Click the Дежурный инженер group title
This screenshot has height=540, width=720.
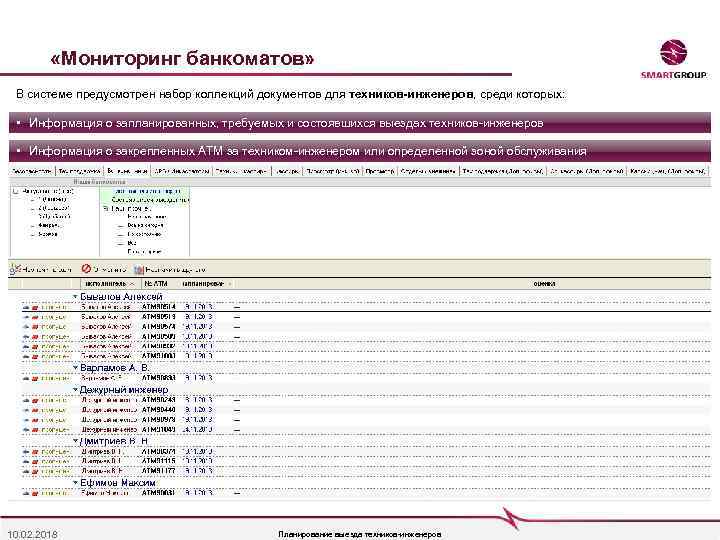124,390
